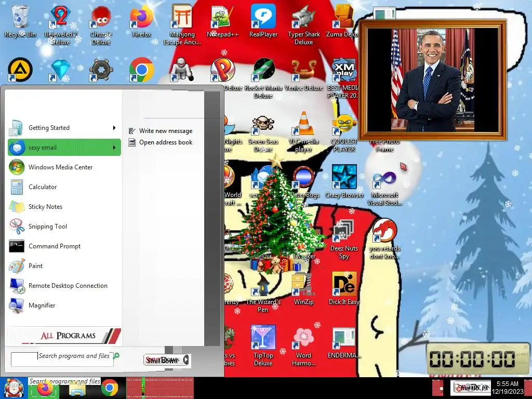This screenshot has width=532, height=399.
Task: Click the Chrome icon on the desktop
Action: 141,70
